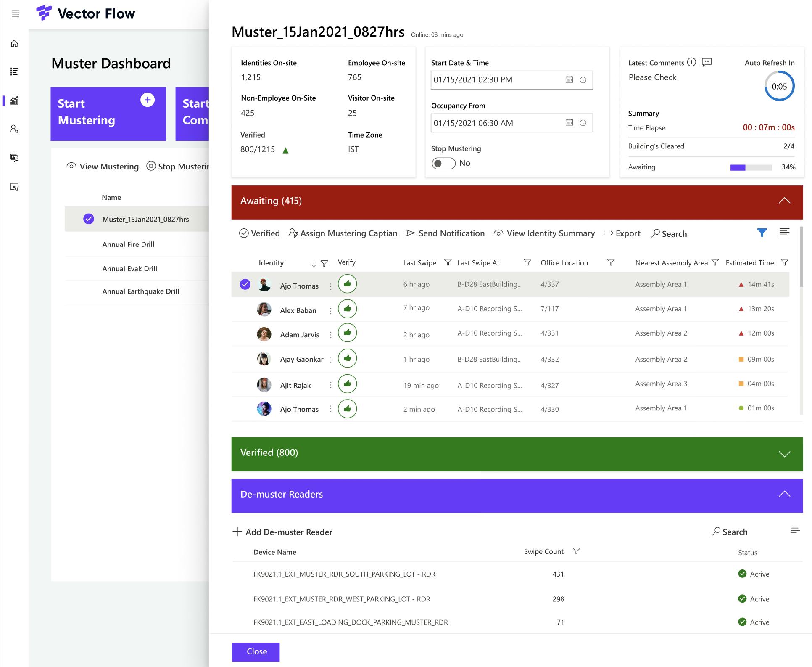
Task: Expand the Verified (800) section
Action: point(784,454)
